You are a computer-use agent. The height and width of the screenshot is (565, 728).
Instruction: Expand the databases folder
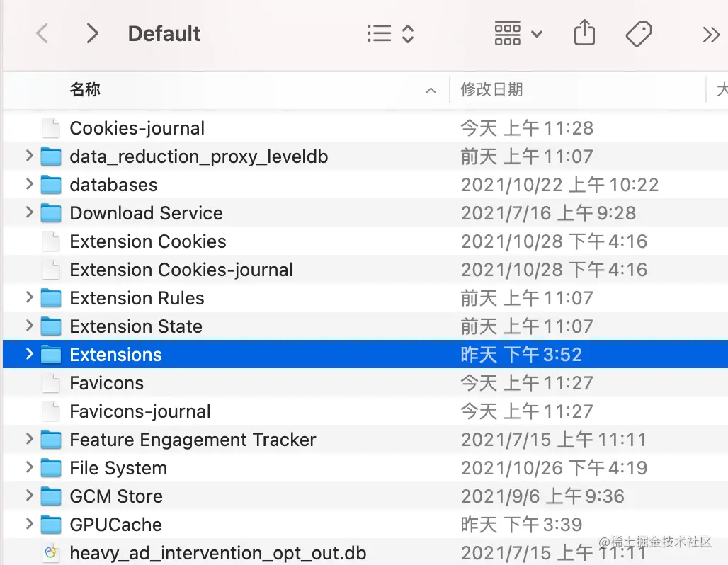click(29, 184)
